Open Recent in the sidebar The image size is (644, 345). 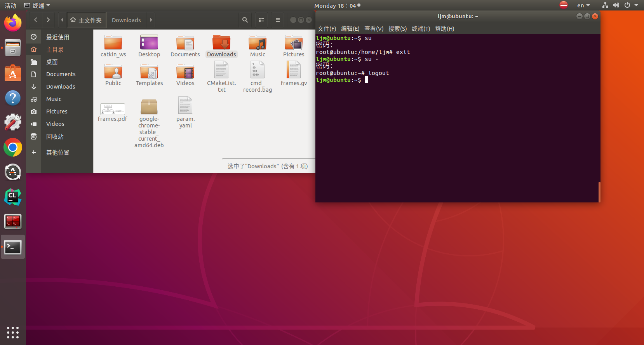click(59, 37)
